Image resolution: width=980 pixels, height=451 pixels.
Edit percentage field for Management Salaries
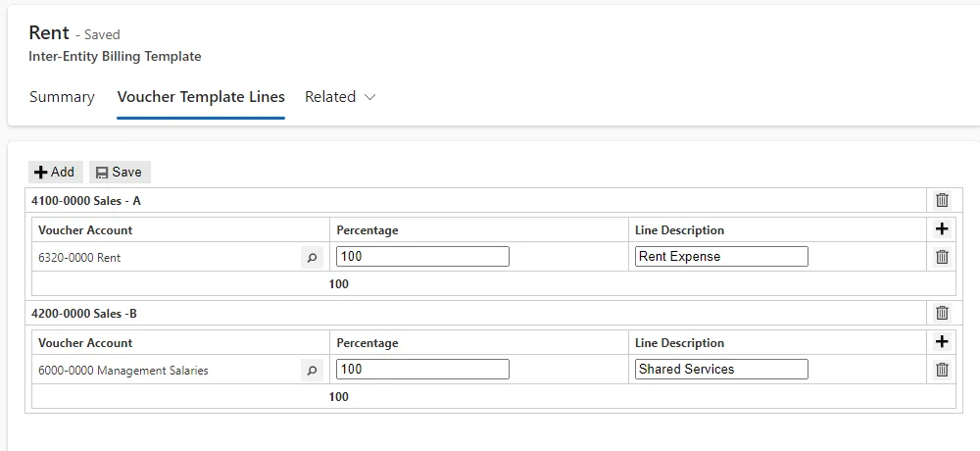422,369
